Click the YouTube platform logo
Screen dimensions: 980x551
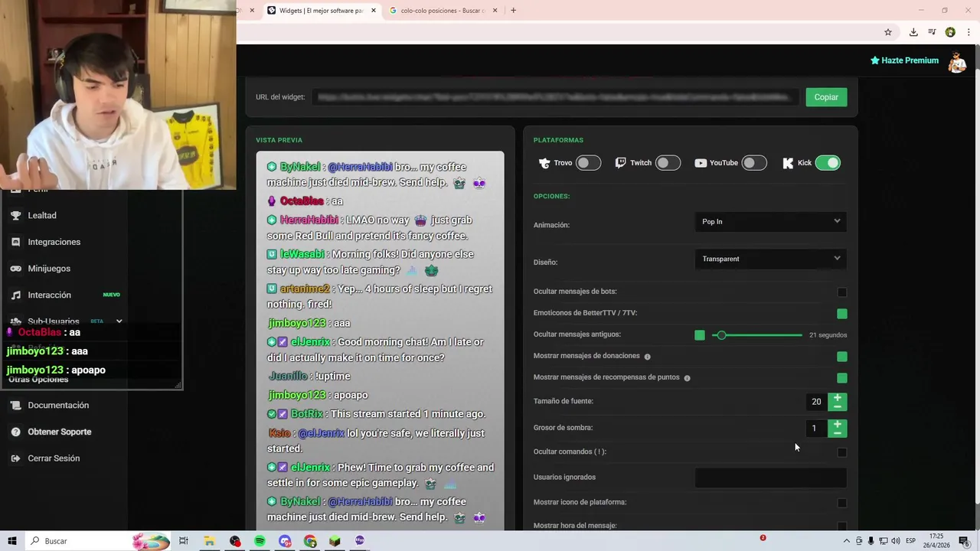click(x=701, y=163)
